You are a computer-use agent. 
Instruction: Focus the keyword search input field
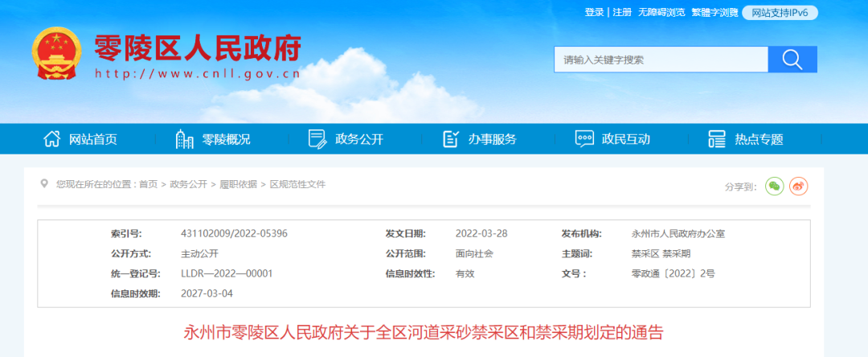coord(661,59)
